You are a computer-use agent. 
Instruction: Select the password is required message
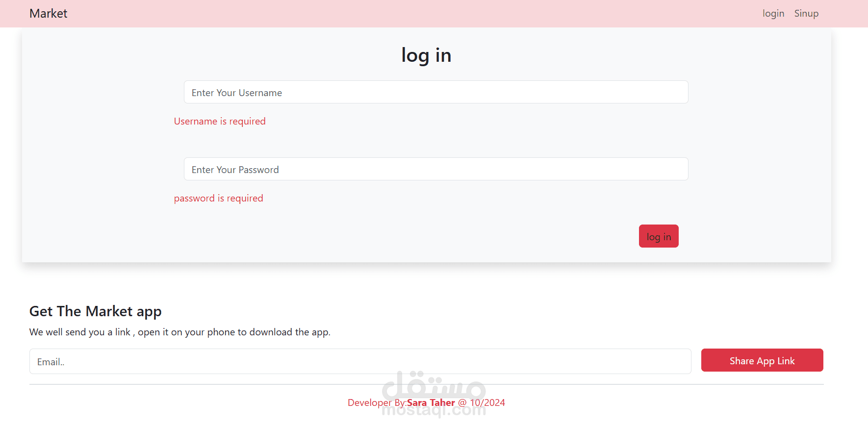point(219,198)
